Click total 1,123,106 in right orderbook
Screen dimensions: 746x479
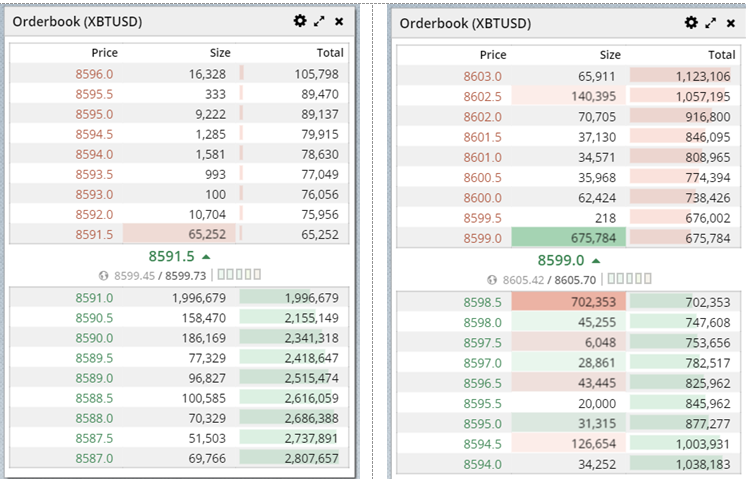point(703,76)
